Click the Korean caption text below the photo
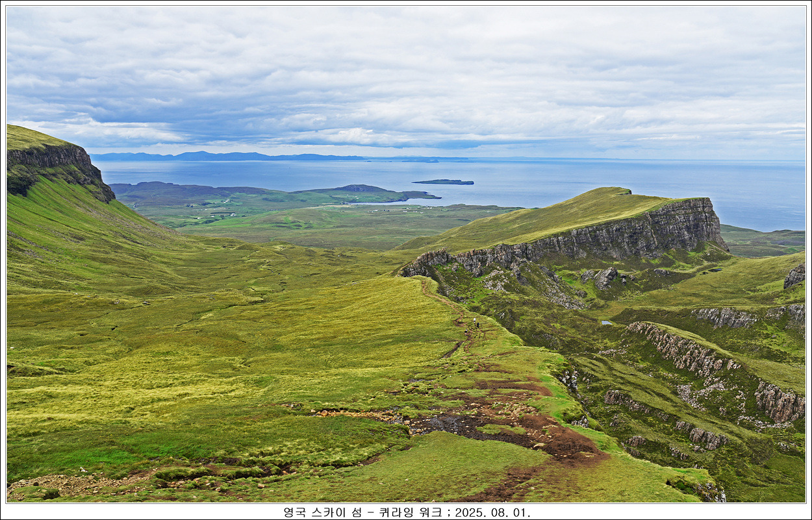The height and width of the screenshot is (520, 812). [x=406, y=512]
